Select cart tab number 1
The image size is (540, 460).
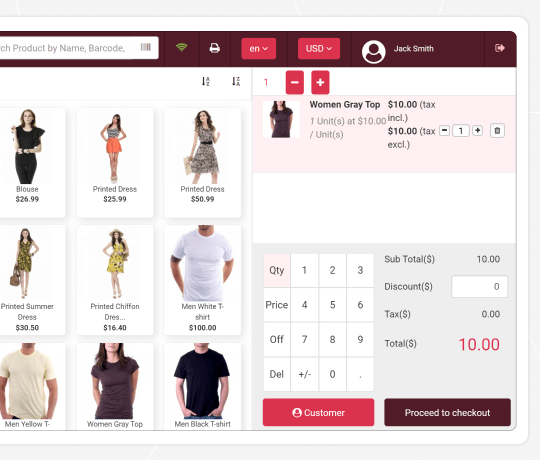pos(266,82)
